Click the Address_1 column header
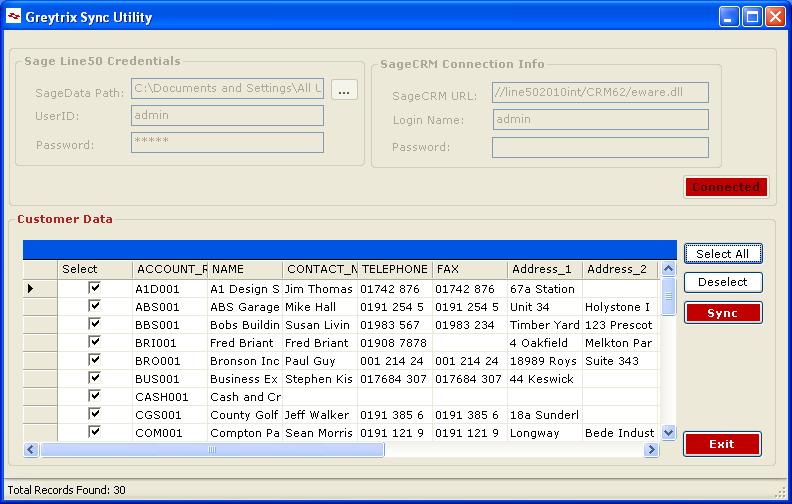This screenshot has width=792, height=504. tap(545, 269)
